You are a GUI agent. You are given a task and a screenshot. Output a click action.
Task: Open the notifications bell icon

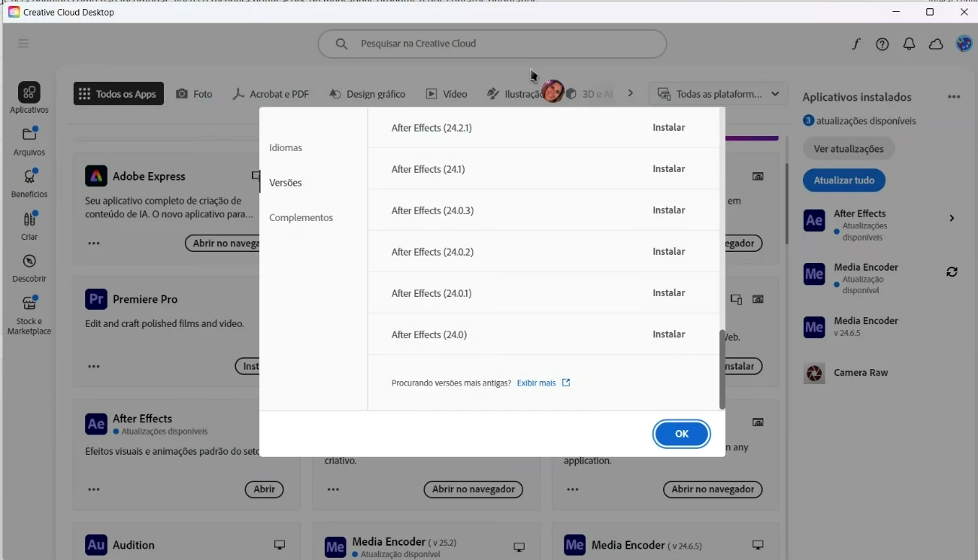click(909, 44)
